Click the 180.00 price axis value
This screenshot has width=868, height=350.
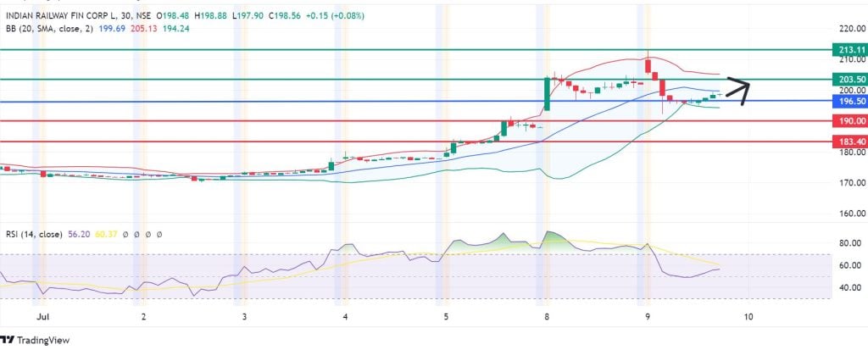pos(853,153)
